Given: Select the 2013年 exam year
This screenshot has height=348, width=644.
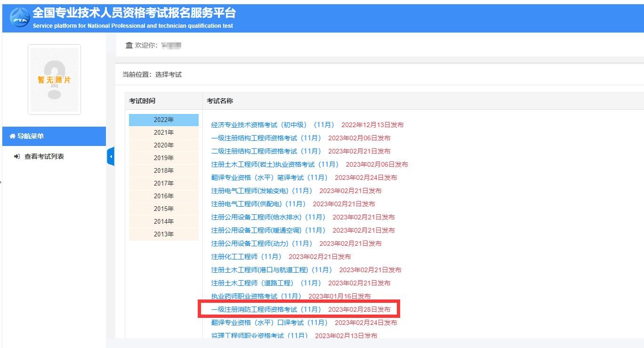Looking at the screenshot, I should (x=163, y=234).
